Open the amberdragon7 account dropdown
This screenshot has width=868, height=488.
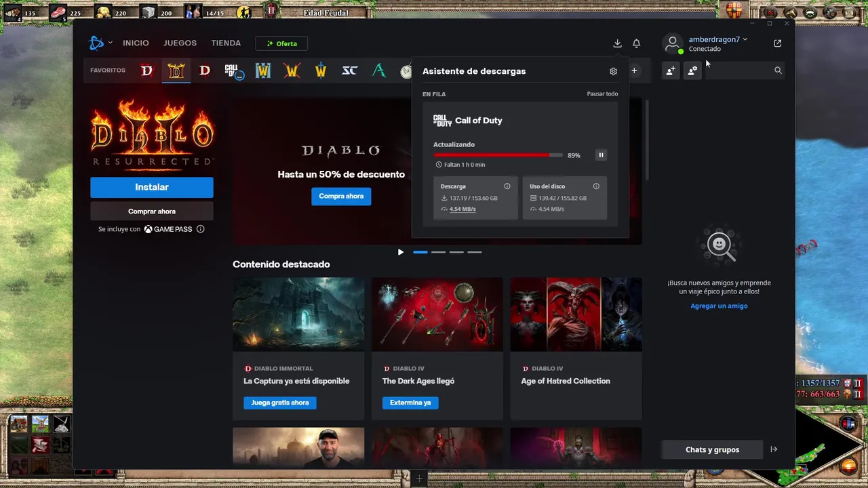click(717, 39)
